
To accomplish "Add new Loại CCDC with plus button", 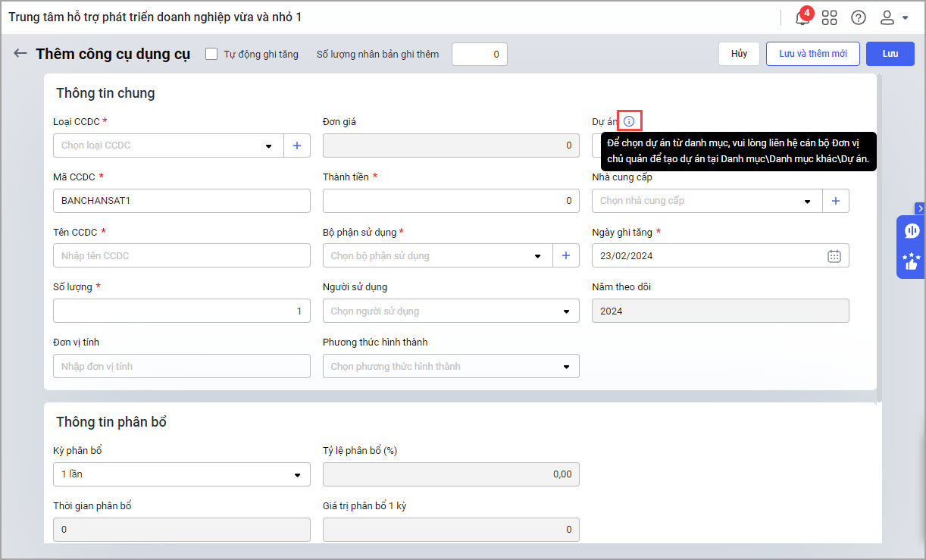I will 297,145.
